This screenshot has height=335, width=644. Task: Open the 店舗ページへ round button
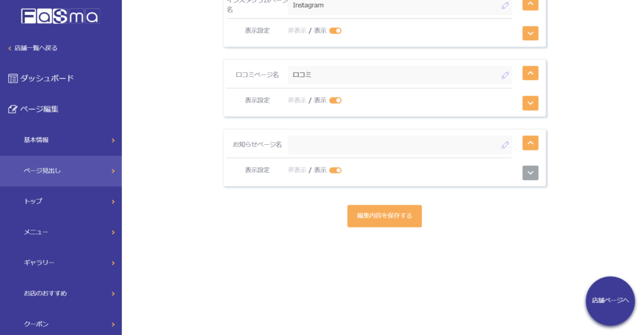click(610, 301)
